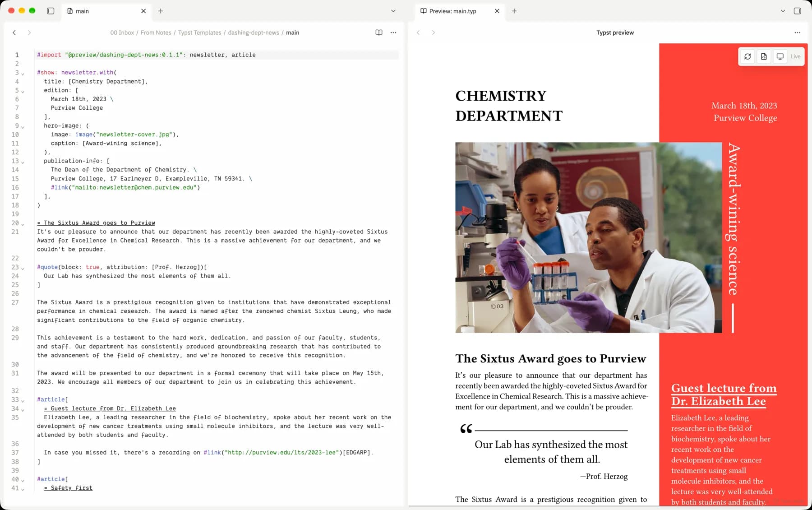Select the main tab
The height and width of the screenshot is (510, 812).
click(106, 11)
